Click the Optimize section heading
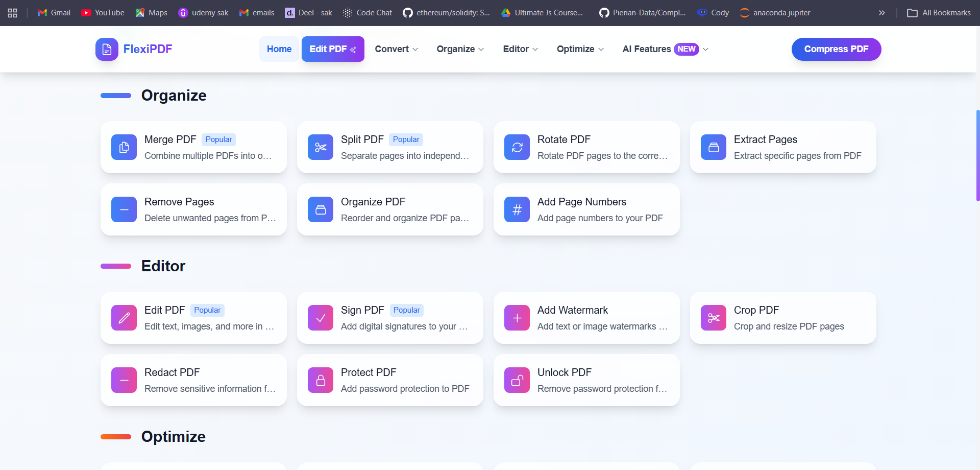The image size is (980, 470). point(173,437)
